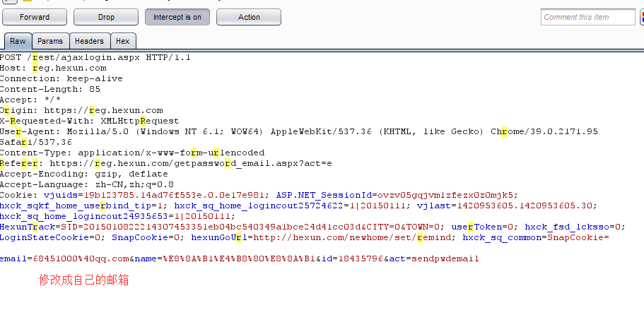644x327 pixels.
Task: Click the Content-Length: 85 header
Action: click(50, 90)
